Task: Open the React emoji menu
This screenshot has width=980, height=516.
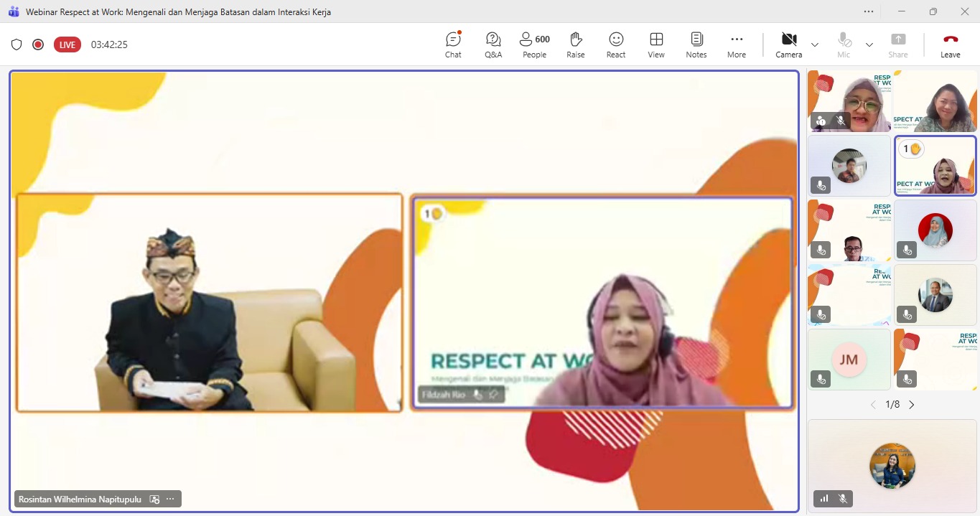Action: tap(615, 44)
